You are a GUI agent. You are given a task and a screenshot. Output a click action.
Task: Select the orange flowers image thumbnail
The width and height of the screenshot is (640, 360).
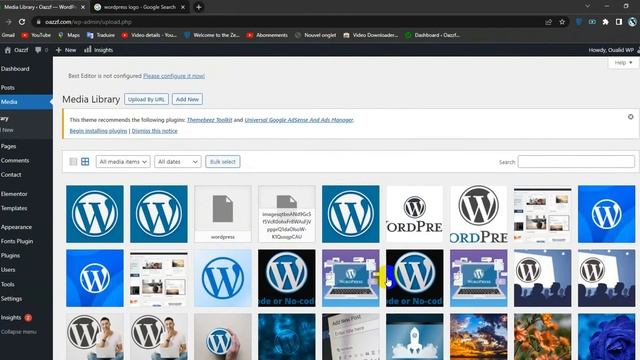tap(542, 337)
